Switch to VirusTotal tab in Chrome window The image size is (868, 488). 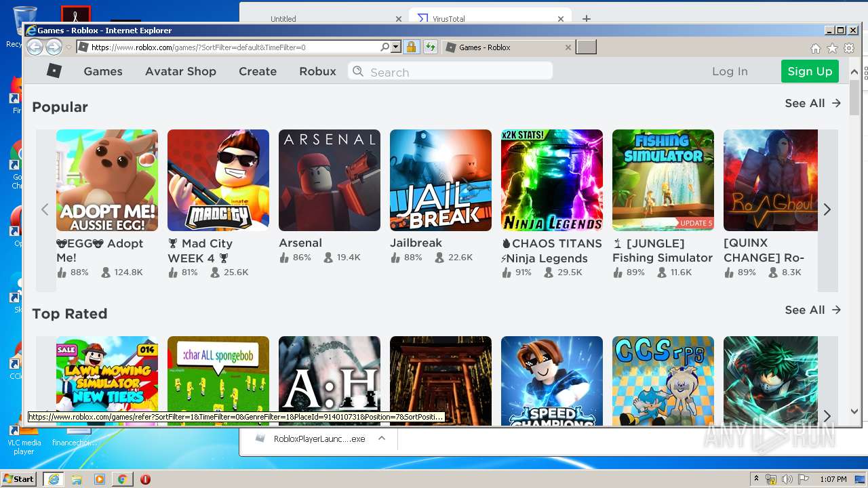(x=490, y=18)
